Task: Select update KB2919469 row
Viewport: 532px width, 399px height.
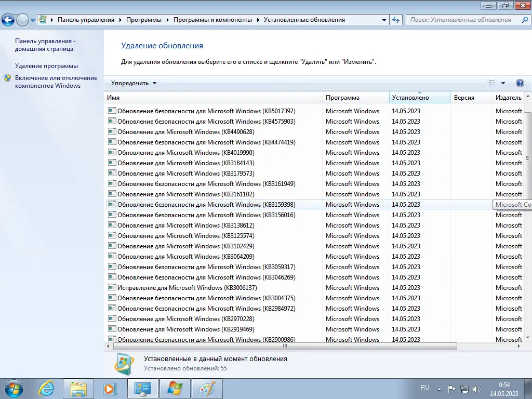Action: [314, 329]
